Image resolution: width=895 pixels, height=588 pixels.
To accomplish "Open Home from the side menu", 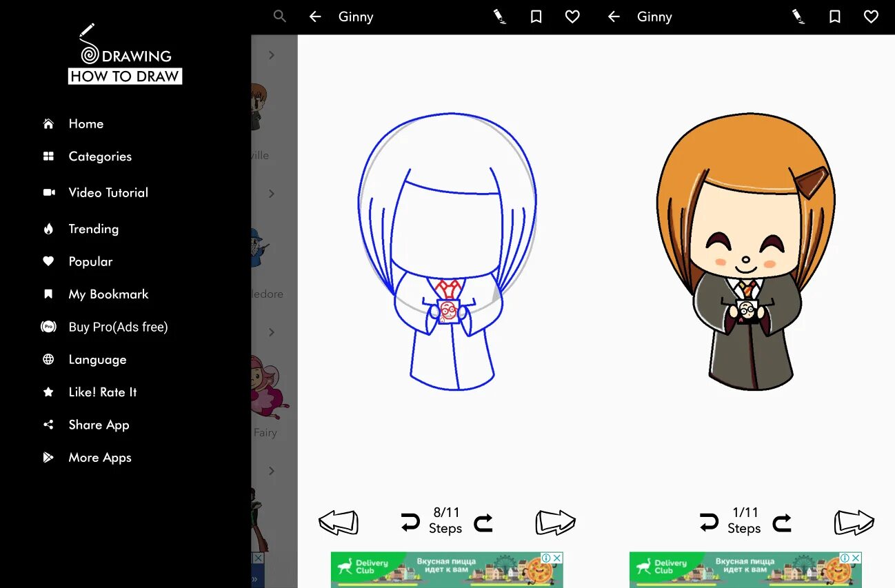I will click(x=86, y=124).
